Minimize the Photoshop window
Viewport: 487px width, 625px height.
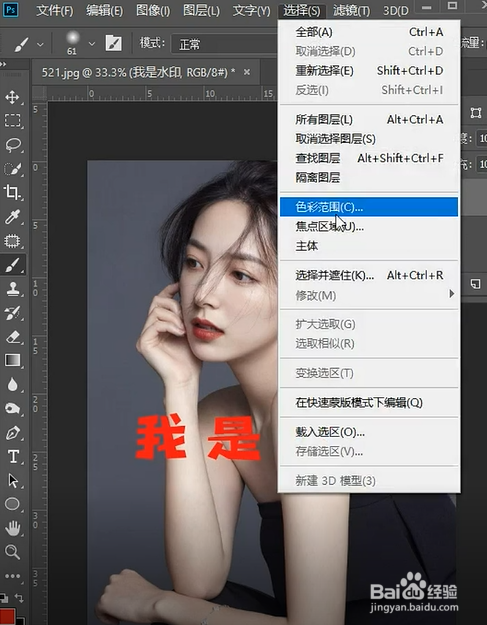click(427, 7)
